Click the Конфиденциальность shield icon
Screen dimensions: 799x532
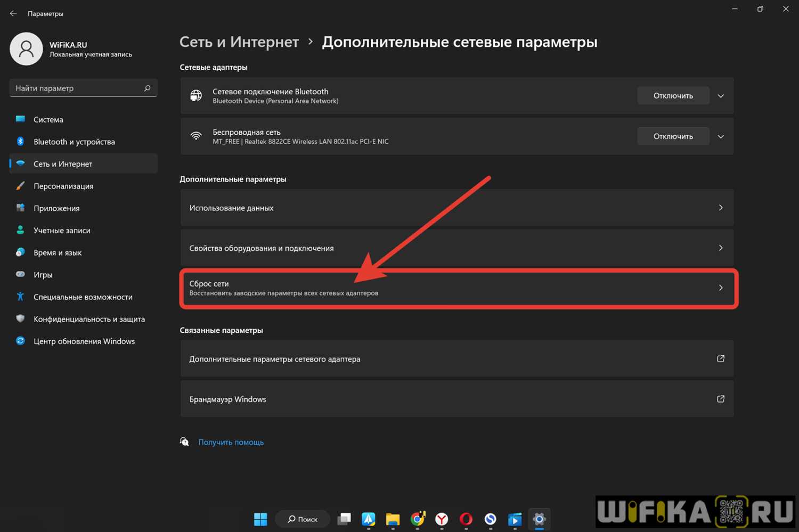20,318
